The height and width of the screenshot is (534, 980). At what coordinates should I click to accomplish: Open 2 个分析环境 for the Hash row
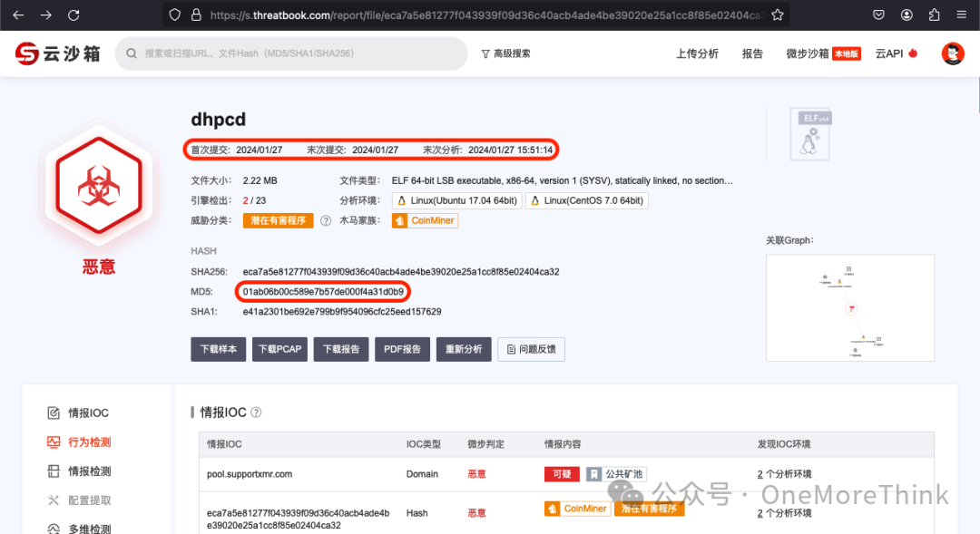pyautogui.click(x=784, y=513)
